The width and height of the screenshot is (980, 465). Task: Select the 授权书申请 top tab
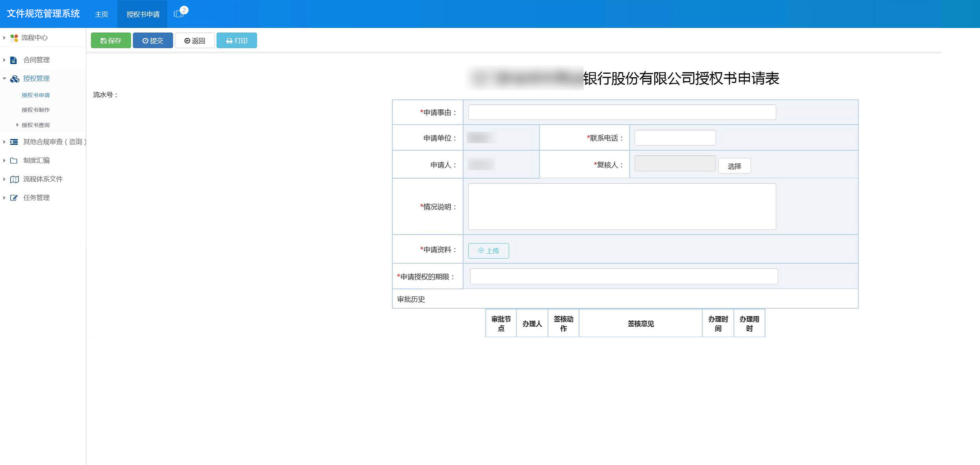tap(143, 14)
